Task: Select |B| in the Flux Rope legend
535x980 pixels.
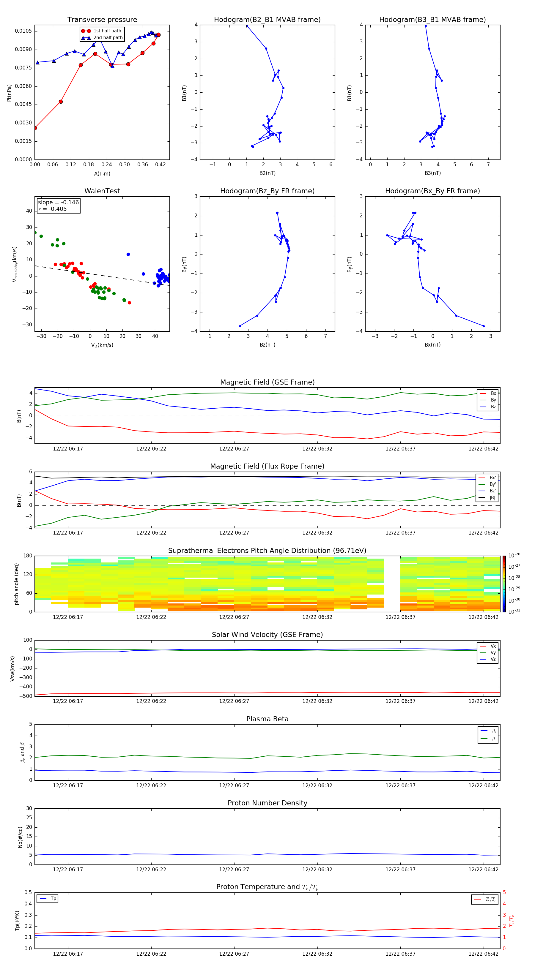Action: tap(487, 498)
